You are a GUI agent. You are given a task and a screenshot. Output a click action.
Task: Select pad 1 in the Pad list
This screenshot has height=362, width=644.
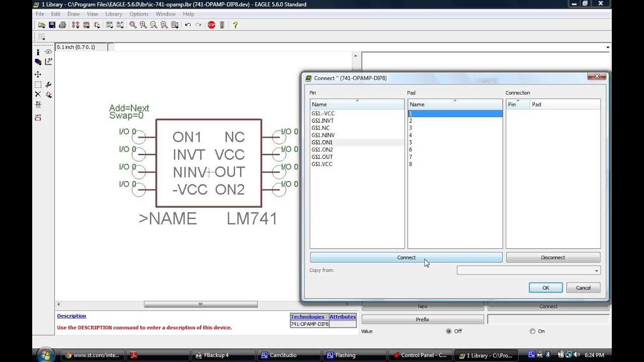[x=455, y=114]
